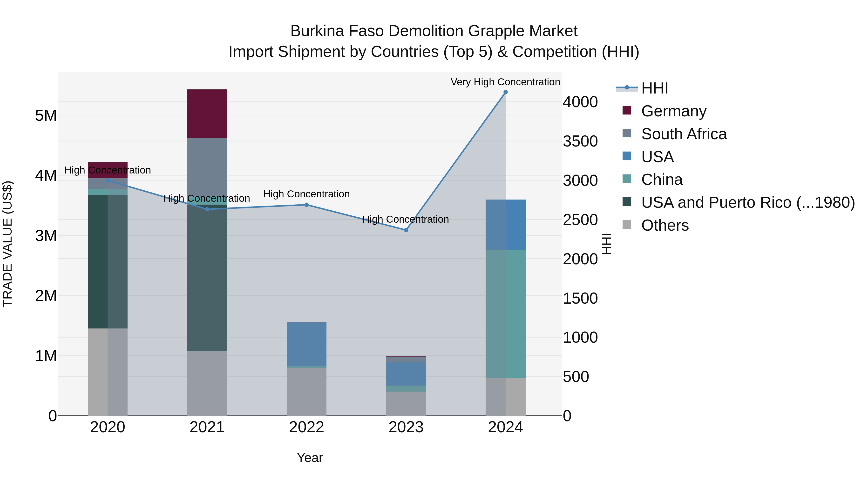This screenshot has height=488, width=868.
Task: Click the 2020 x-axis tick label
Action: pyautogui.click(x=108, y=427)
